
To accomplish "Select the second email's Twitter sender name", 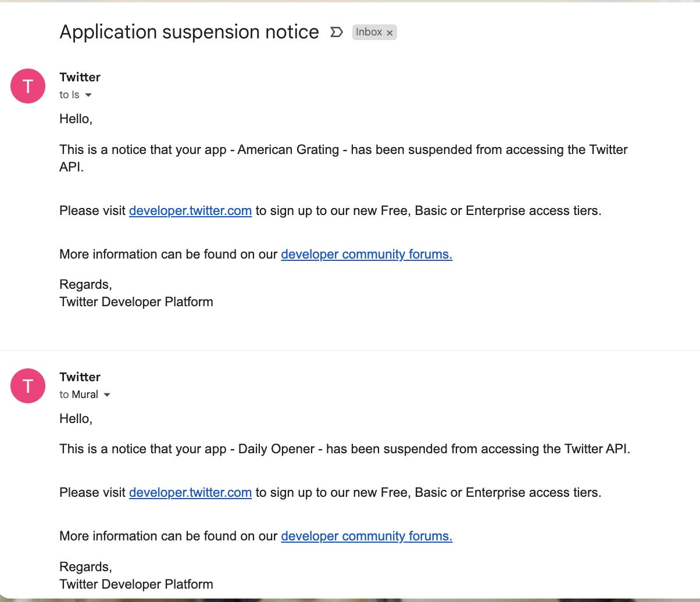I will [x=80, y=377].
